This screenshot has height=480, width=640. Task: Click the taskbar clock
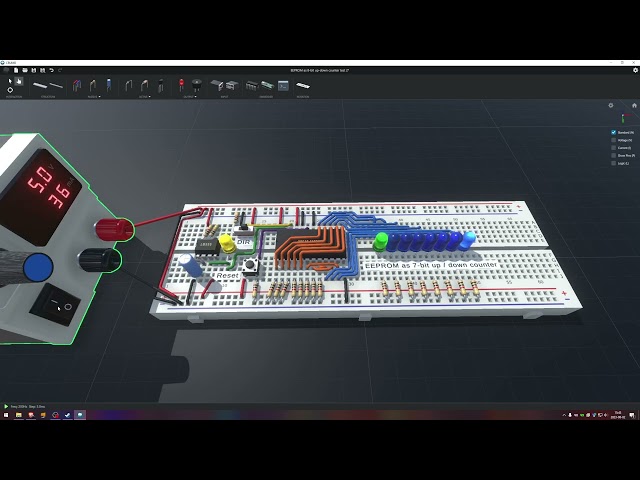click(x=618, y=415)
